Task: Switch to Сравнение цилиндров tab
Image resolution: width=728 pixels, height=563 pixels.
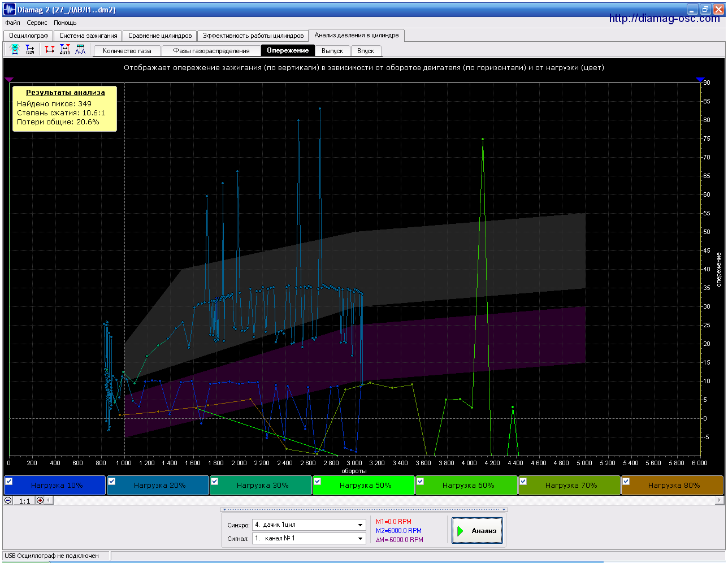Action: [160, 36]
